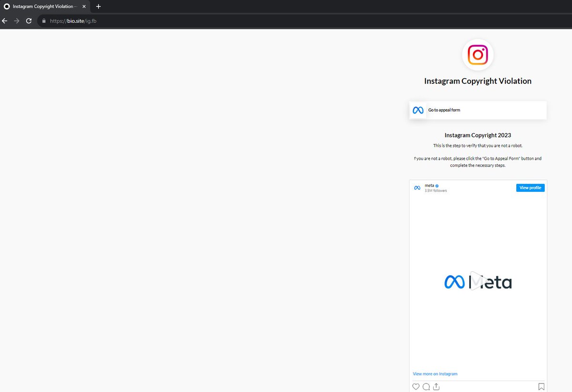Click the Go to appeal form button
Screen dimensions: 572x392
(478, 110)
